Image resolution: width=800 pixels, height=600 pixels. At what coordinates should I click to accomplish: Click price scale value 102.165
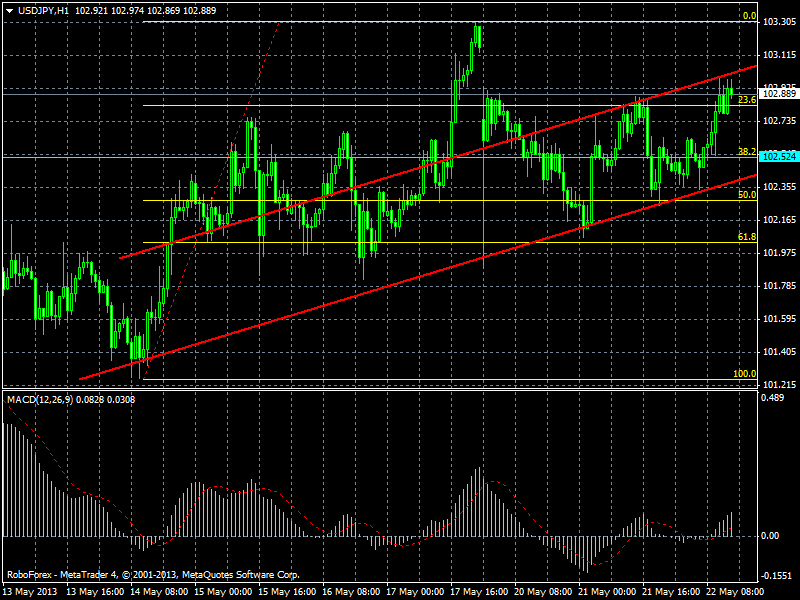[x=779, y=219]
